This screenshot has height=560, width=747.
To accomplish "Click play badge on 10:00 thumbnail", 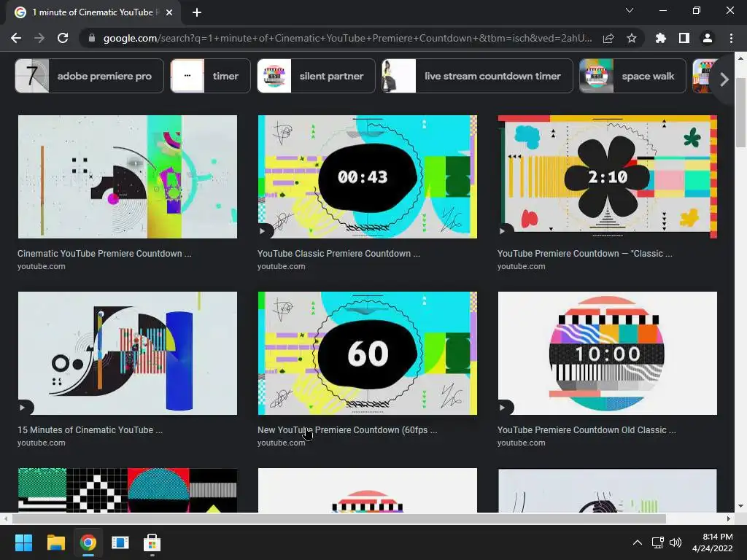I will pyautogui.click(x=503, y=408).
